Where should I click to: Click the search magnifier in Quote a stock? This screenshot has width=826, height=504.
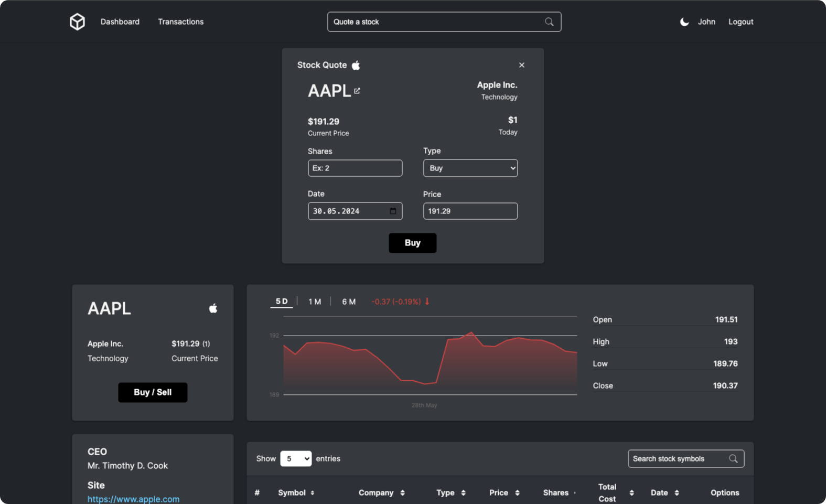[549, 22]
